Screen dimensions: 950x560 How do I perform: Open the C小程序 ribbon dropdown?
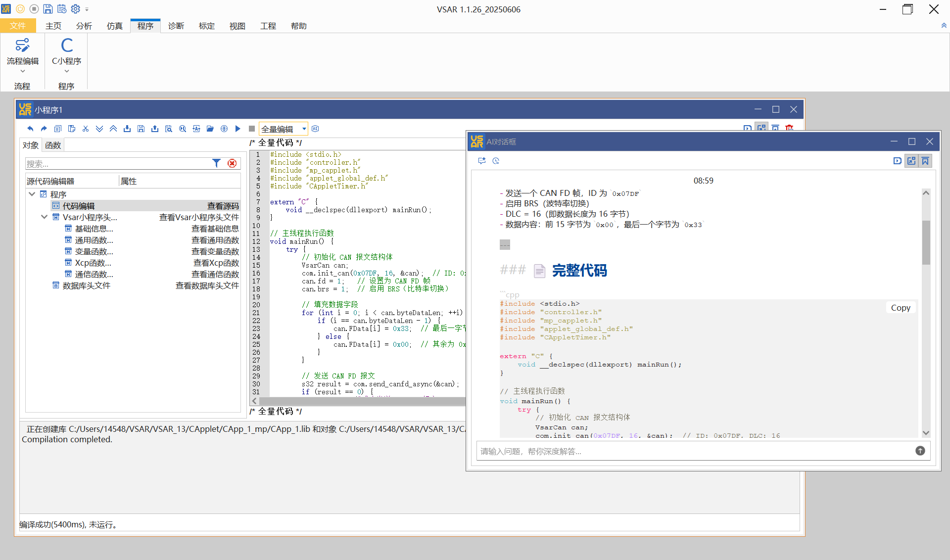[67, 55]
